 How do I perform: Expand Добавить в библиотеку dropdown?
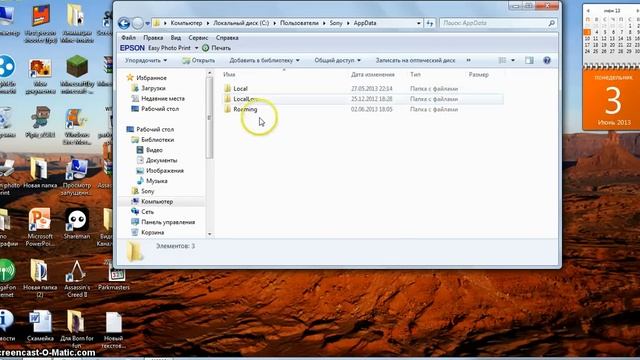[264, 60]
